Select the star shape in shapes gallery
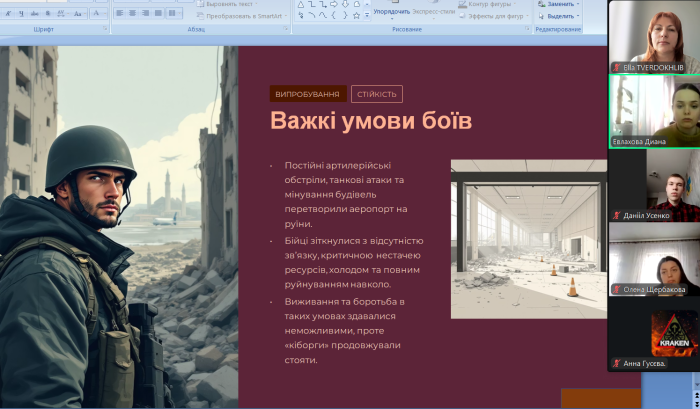The width and height of the screenshot is (700, 409). (356, 15)
